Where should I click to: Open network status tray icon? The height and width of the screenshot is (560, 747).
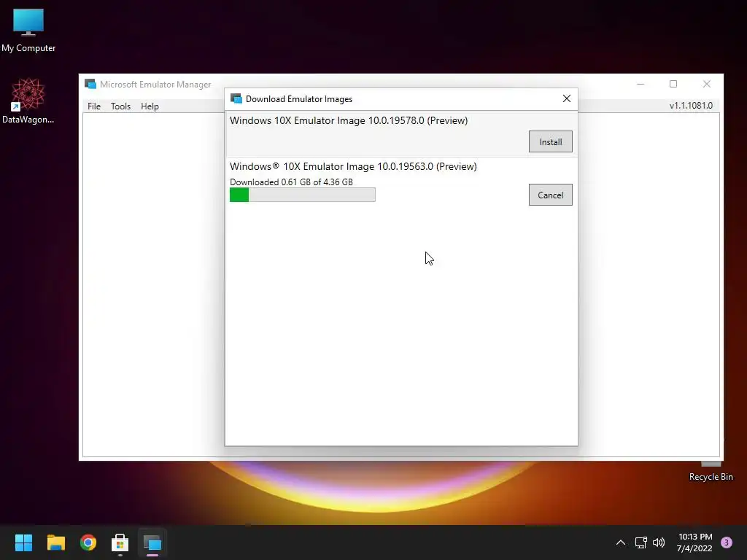pyautogui.click(x=640, y=542)
